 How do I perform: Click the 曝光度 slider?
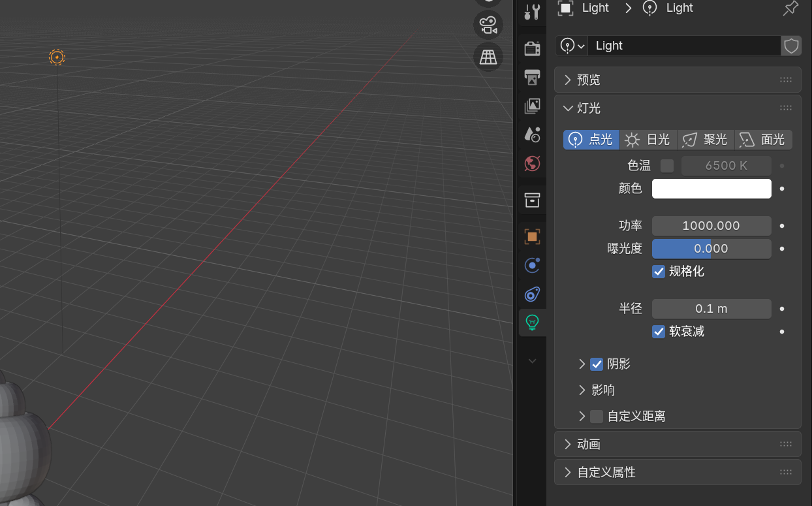pos(711,249)
